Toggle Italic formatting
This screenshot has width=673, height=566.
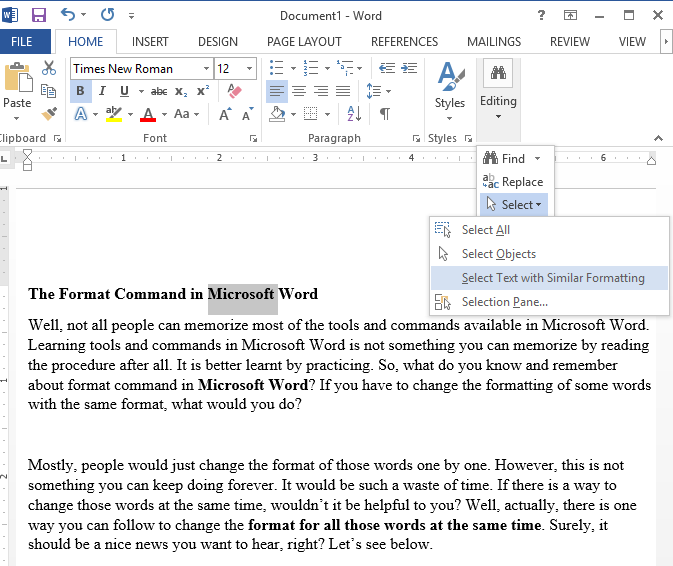tap(102, 91)
